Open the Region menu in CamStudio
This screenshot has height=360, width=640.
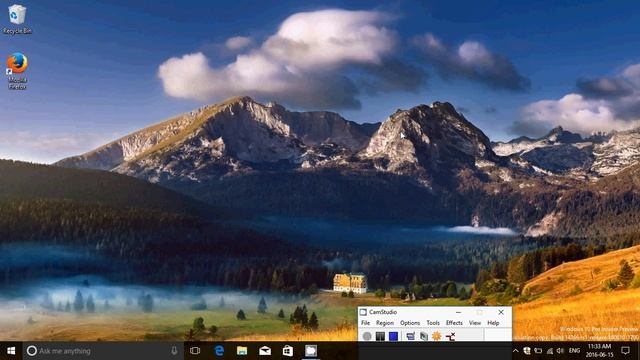pos(385,322)
